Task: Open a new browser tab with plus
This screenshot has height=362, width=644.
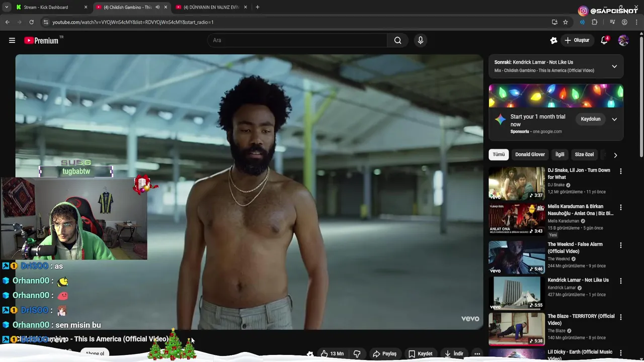Action: pyautogui.click(x=257, y=7)
